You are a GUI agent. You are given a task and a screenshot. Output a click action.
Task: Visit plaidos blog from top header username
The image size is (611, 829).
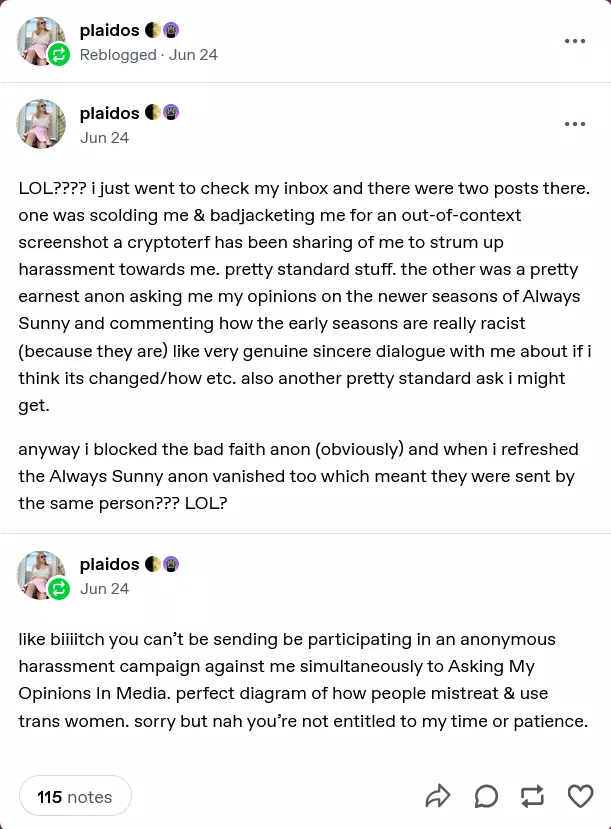(109, 30)
